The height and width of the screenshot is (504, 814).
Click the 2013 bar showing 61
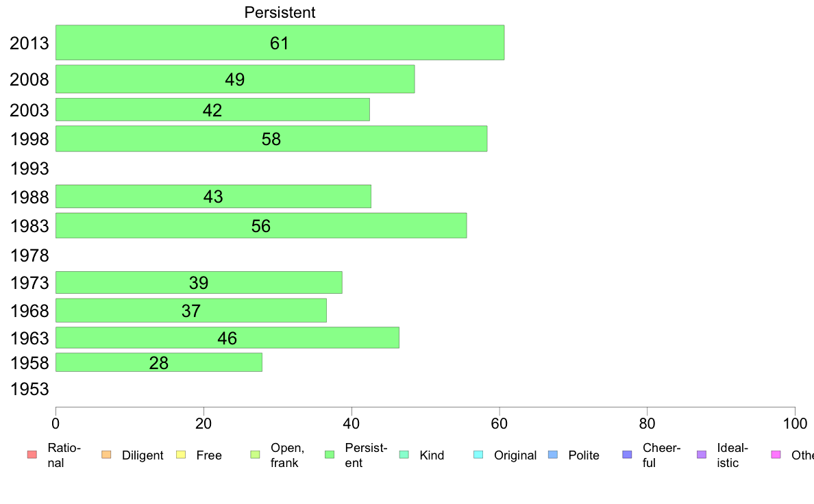(280, 42)
